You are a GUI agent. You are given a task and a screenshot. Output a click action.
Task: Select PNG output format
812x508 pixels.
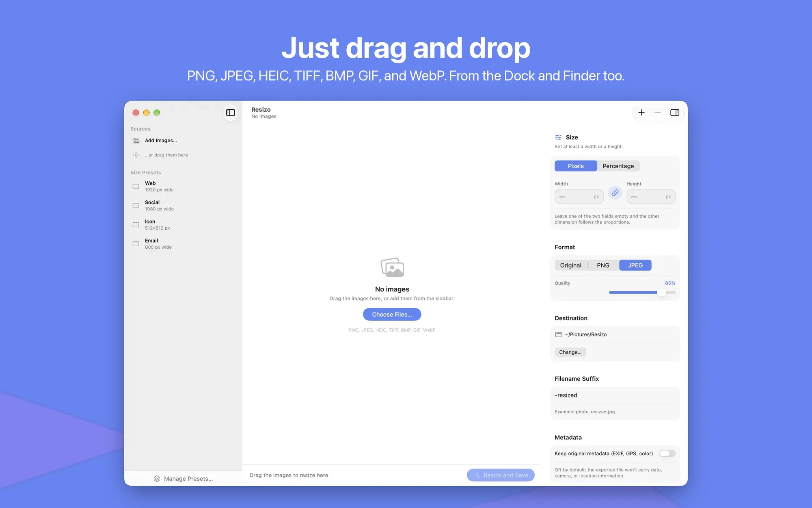[x=603, y=265]
